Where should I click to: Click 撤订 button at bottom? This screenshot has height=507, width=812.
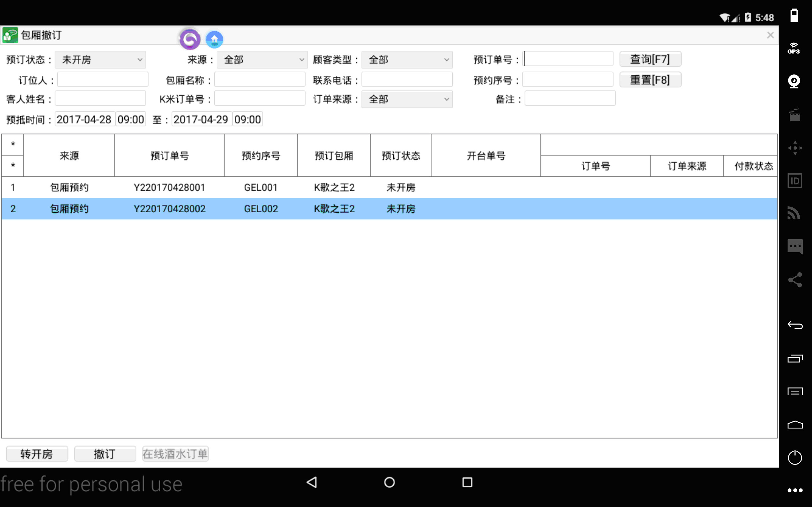click(x=104, y=454)
